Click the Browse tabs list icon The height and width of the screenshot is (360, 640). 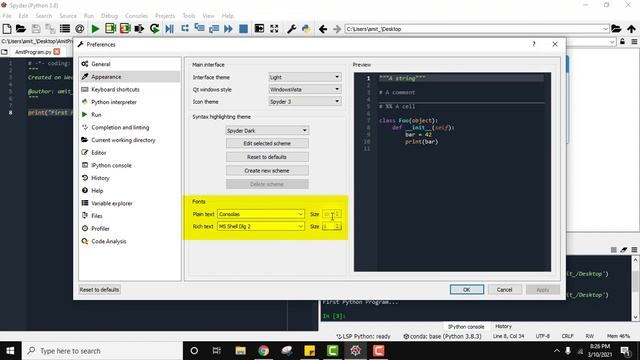(65, 29)
